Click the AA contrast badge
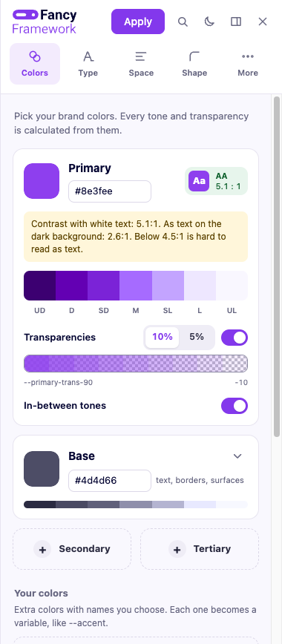 (x=216, y=181)
